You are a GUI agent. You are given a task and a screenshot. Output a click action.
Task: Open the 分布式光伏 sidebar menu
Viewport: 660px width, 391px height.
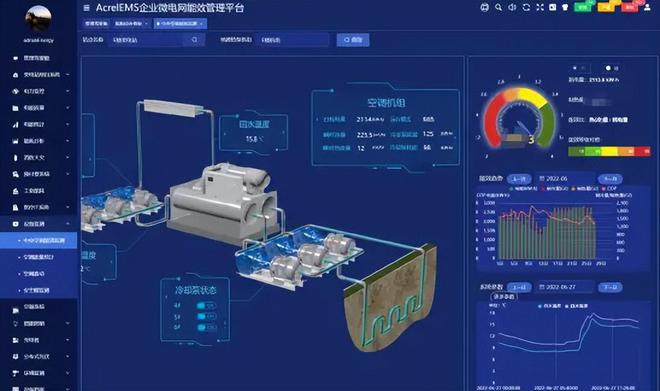tap(39, 356)
